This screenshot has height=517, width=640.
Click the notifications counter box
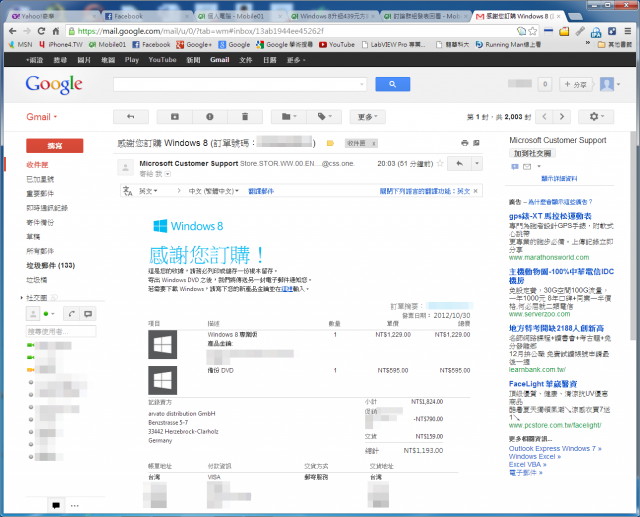(545, 84)
